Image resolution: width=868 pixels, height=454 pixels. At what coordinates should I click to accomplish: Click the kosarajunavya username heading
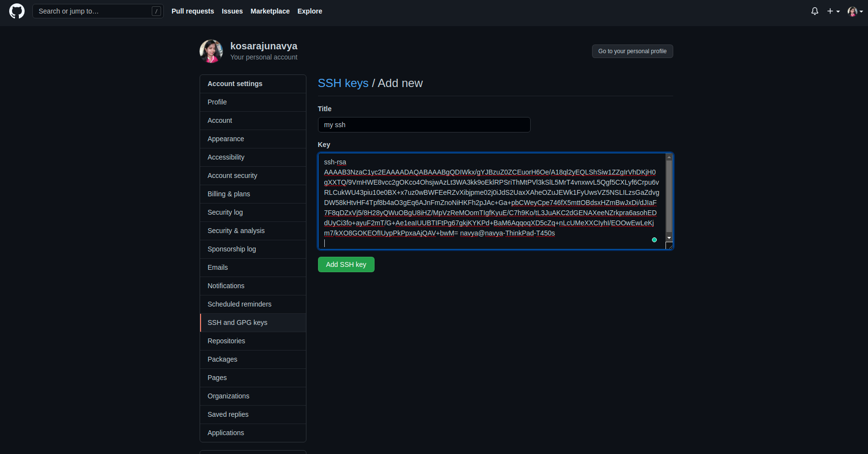[264, 46]
